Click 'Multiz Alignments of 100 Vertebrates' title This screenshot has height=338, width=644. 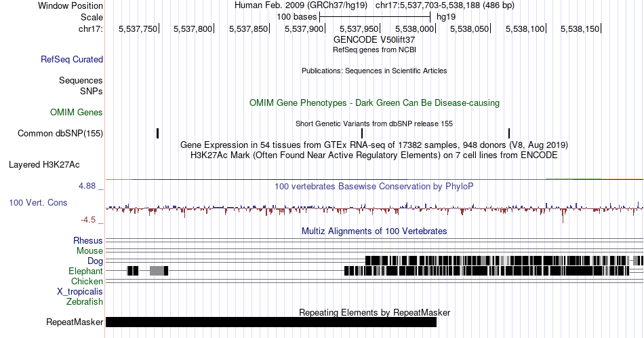(374, 231)
